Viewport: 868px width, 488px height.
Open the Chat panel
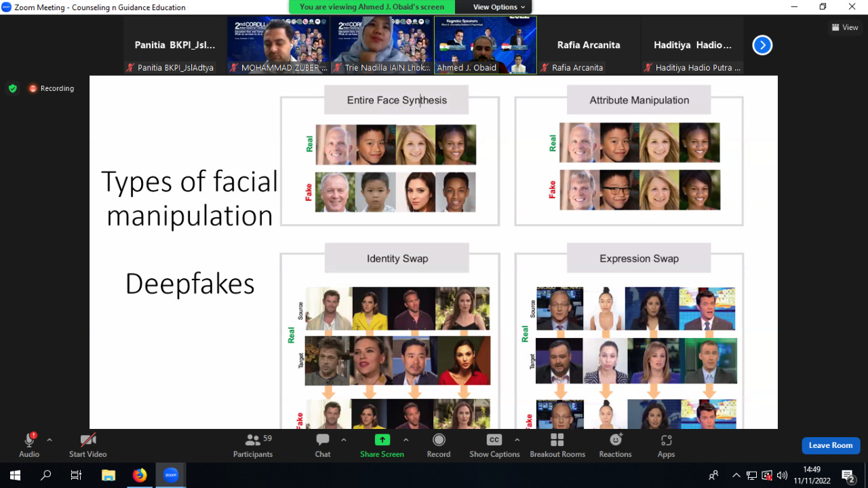(x=323, y=445)
